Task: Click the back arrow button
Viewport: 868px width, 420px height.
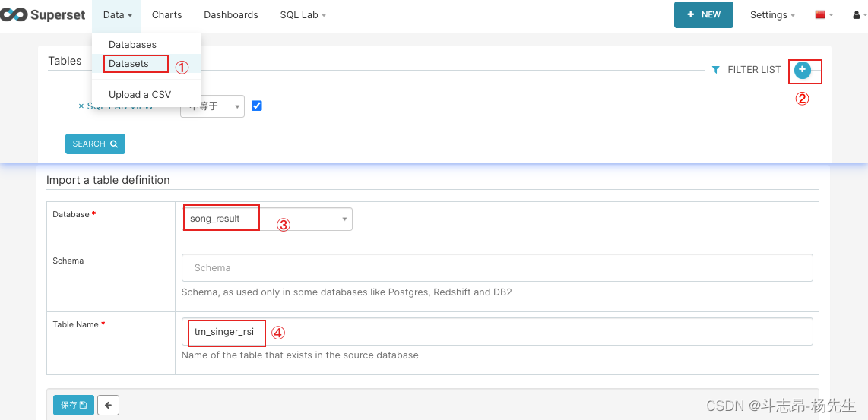Action: 109,405
